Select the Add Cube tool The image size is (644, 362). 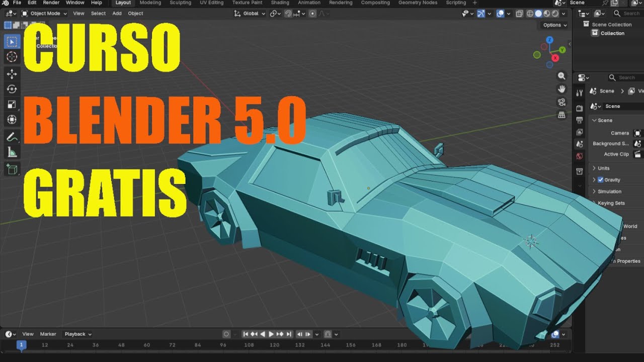[x=12, y=169]
